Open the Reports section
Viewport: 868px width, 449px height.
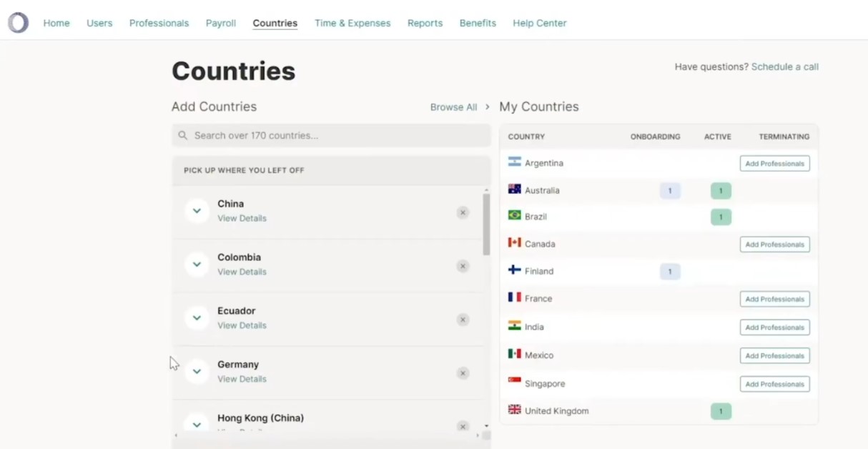(425, 23)
